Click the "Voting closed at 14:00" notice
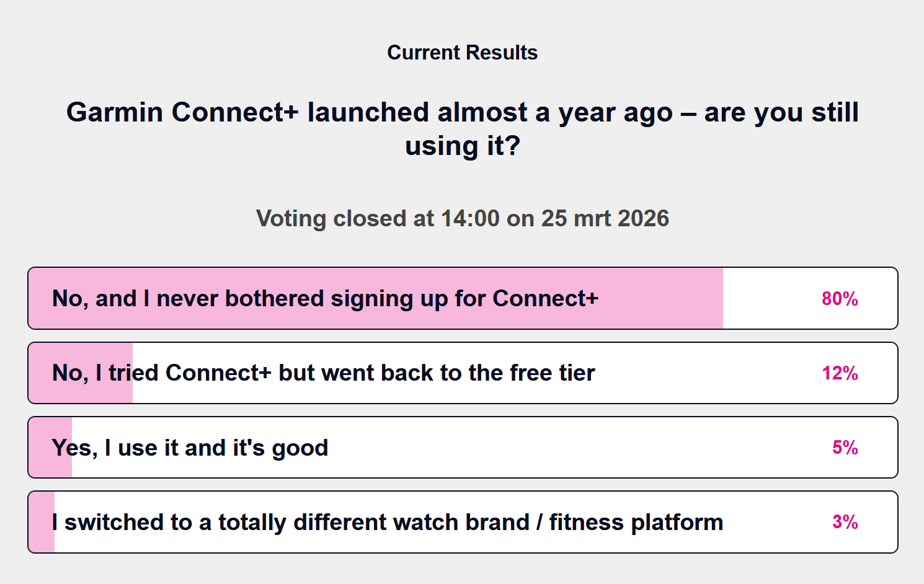The image size is (924, 584). tap(462, 218)
